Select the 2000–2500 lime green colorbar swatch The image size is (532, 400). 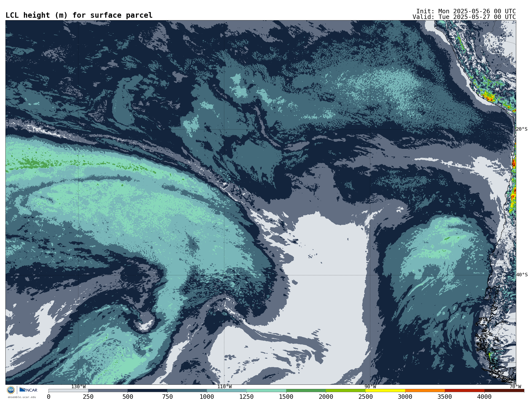[346, 391]
